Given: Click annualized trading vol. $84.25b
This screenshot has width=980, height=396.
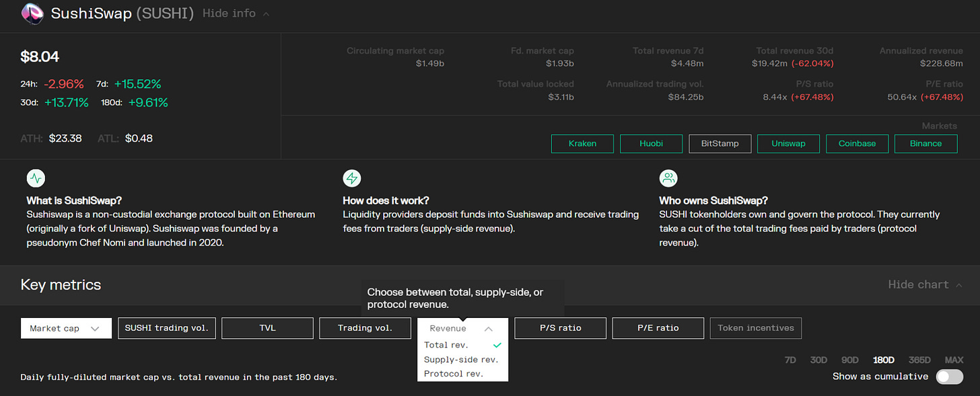Looking at the screenshot, I should 685,97.
